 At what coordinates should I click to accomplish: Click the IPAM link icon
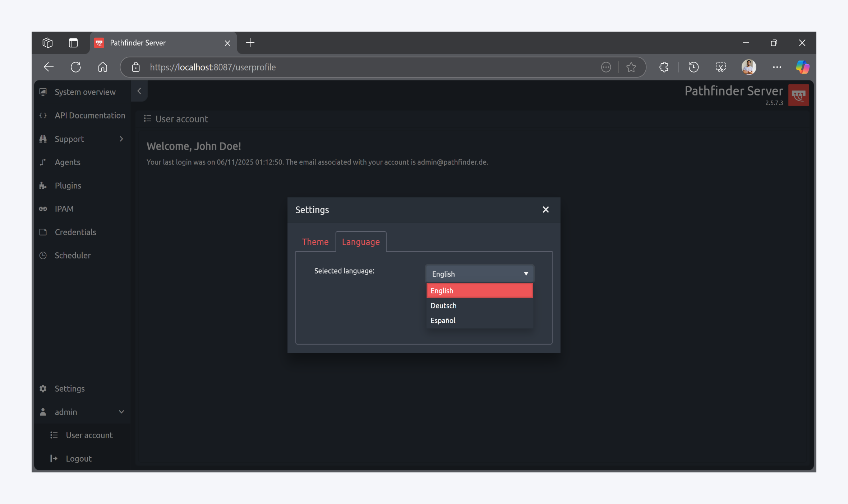pos(43,209)
